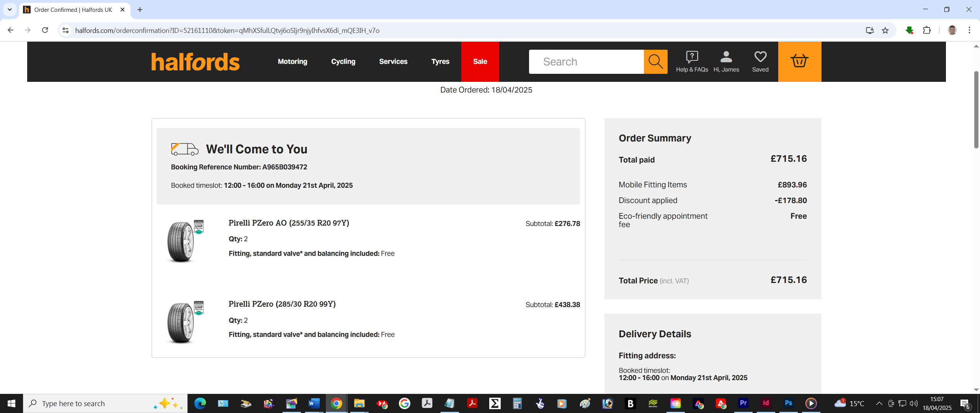The width and height of the screenshot is (980, 413).
Task: Open Help & FAQs
Action: [x=692, y=62]
